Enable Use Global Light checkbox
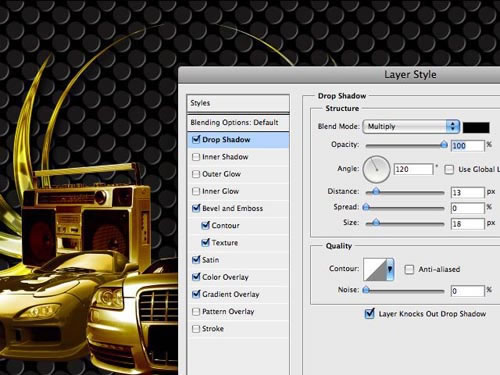Screen dimensions: 500x375 coord(449,170)
